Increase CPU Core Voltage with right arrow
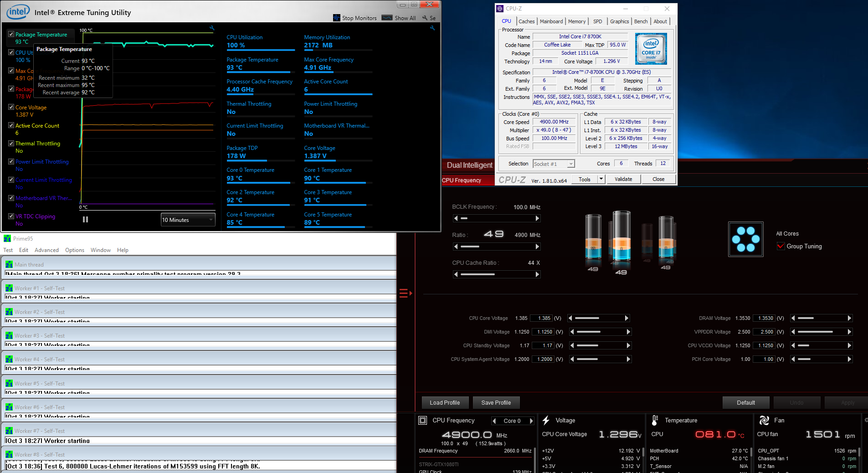The height and width of the screenshot is (473, 868). click(627, 318)
